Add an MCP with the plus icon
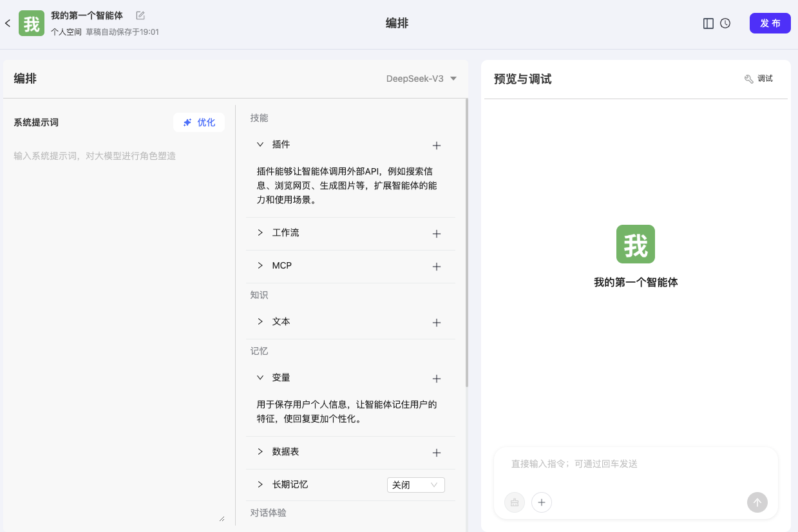This screenshot has width=798, height=532. [436, 267]
